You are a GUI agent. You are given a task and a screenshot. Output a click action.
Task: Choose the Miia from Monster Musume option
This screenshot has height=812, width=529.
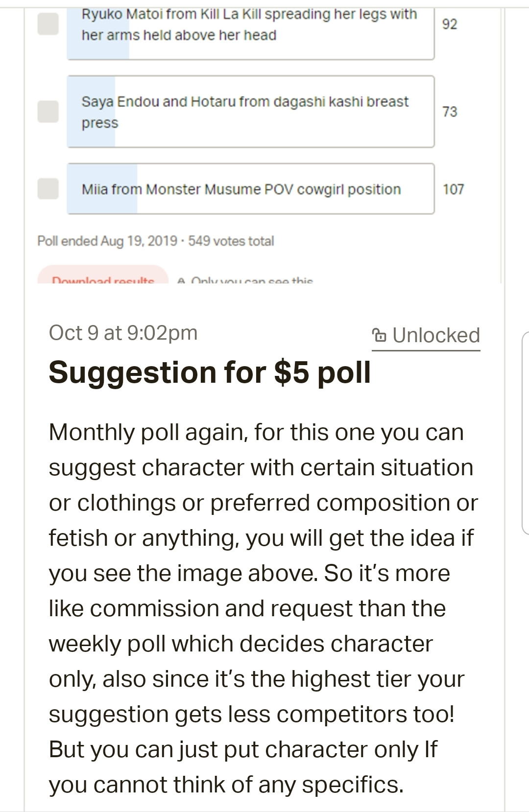[250, 189]
